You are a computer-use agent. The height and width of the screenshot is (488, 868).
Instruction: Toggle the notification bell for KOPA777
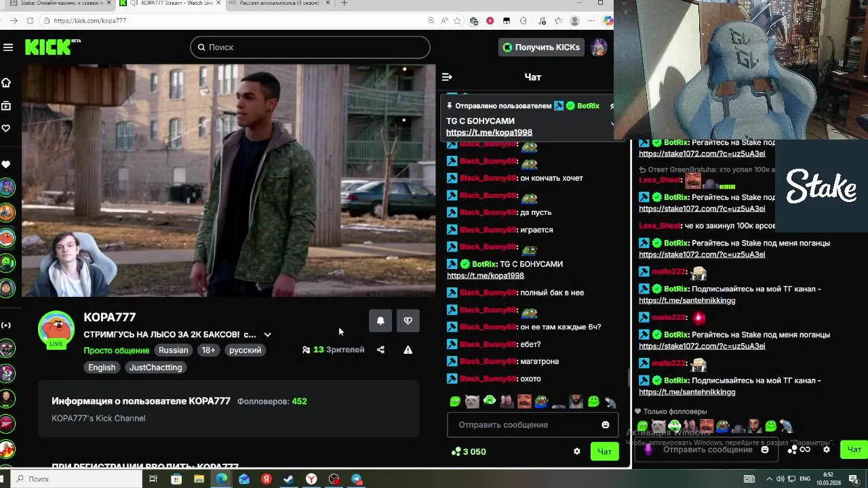pyautogui.click(x=380, y=321)
